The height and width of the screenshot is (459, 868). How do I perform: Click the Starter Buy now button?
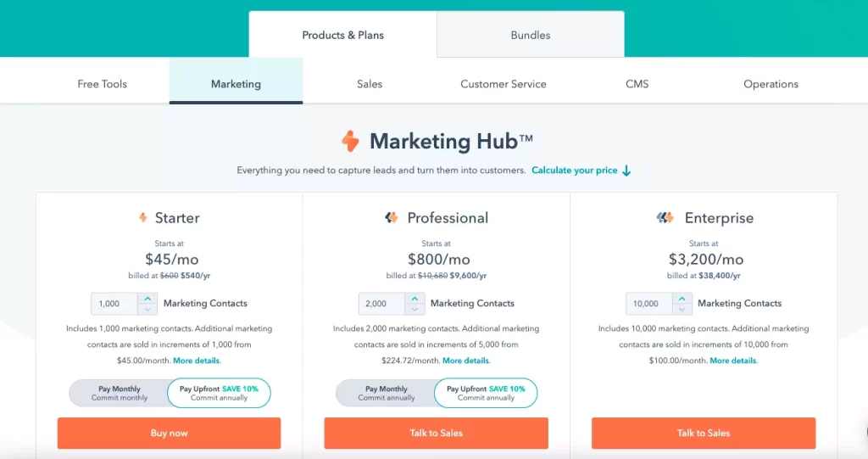[169, 433]
